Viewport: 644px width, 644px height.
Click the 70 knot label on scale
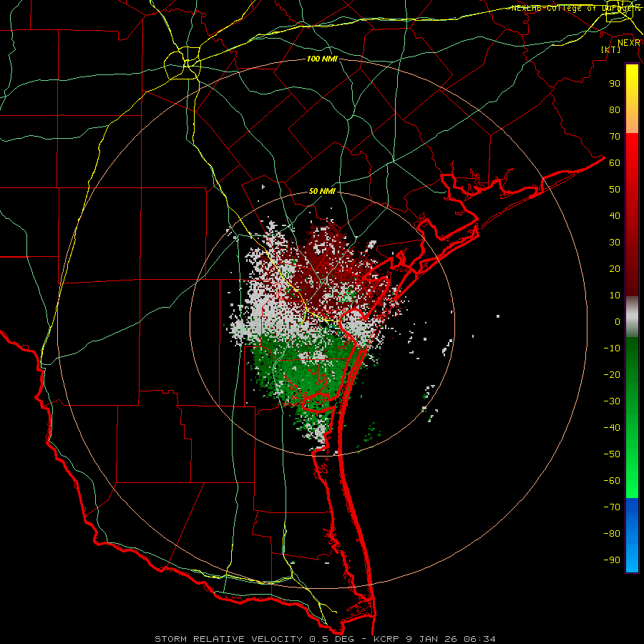(615, 137)
